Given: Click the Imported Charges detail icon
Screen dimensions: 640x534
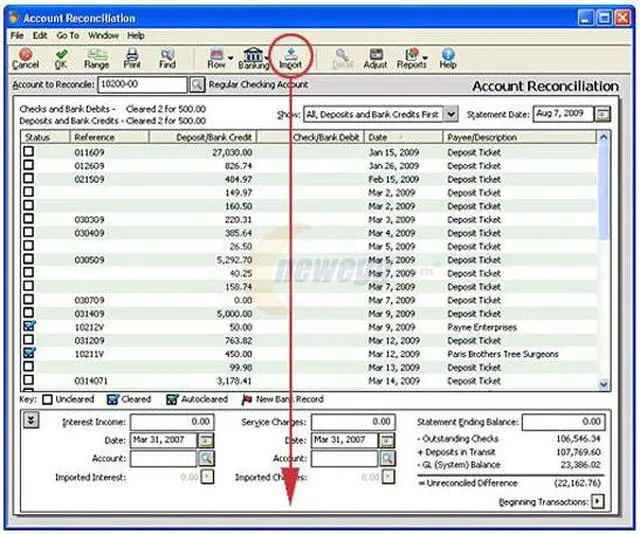Looking at the screenshot, I should coord(388,476).
